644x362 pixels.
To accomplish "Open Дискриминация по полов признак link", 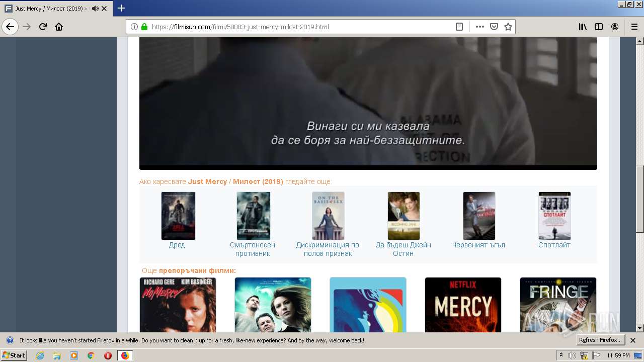I will pyautogui.click(x=328, y=249).
